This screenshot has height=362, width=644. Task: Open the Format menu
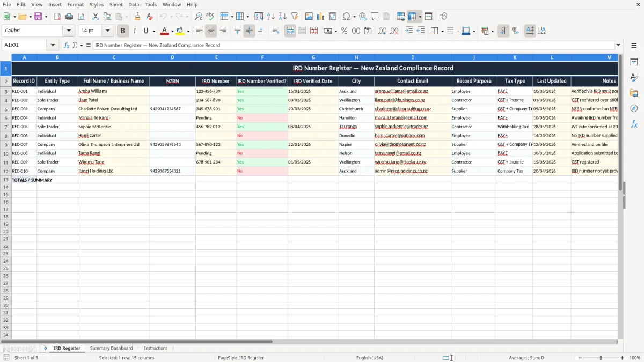76,4
